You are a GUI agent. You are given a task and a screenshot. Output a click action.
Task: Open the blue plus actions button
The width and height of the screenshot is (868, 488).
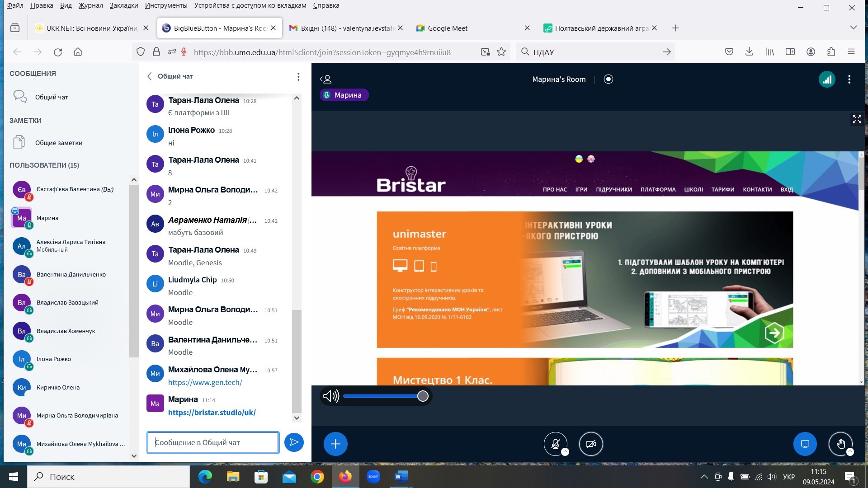click(x=335, y=444)
